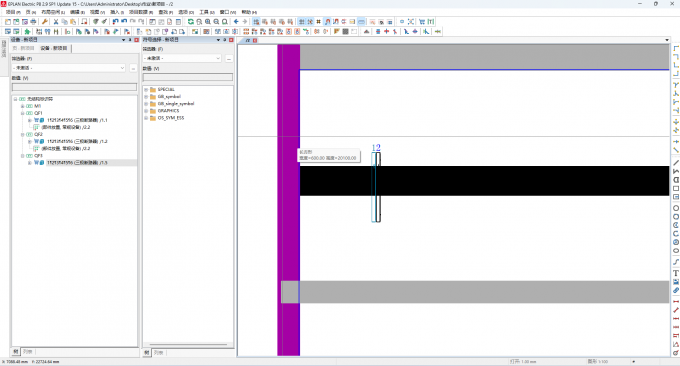Screen dimensions: 680x366
Task: Open filter dropdown in device navigator
Action: (x=122, y=68)
